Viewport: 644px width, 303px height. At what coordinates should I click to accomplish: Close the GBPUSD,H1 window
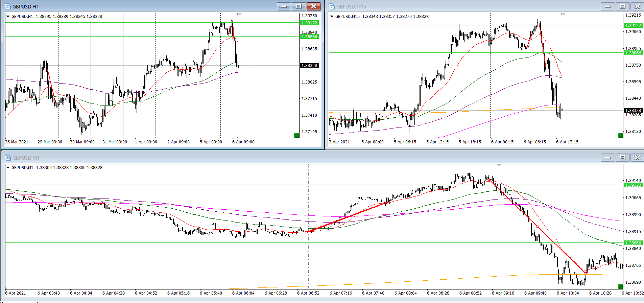[x=313, y=6]
